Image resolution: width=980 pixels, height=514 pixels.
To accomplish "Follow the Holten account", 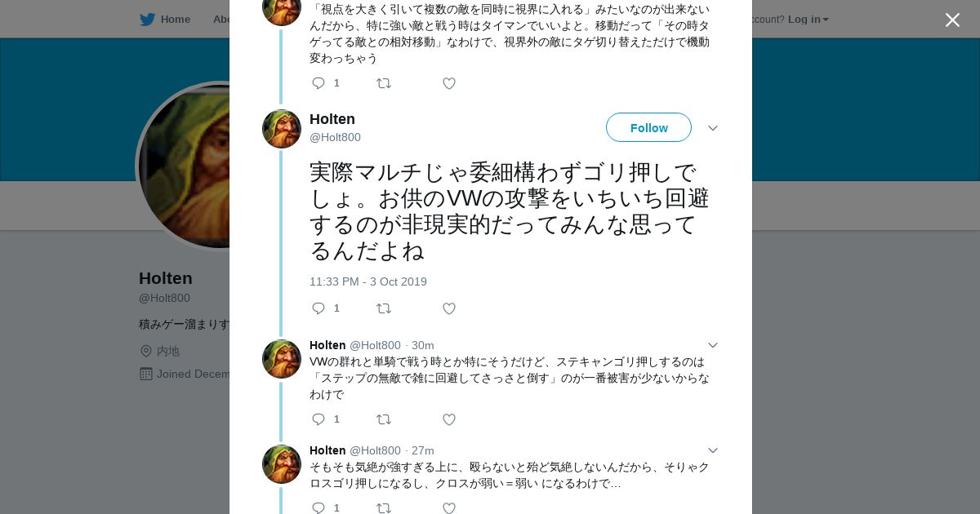I will pyautogui.click(x=648, y=128).
